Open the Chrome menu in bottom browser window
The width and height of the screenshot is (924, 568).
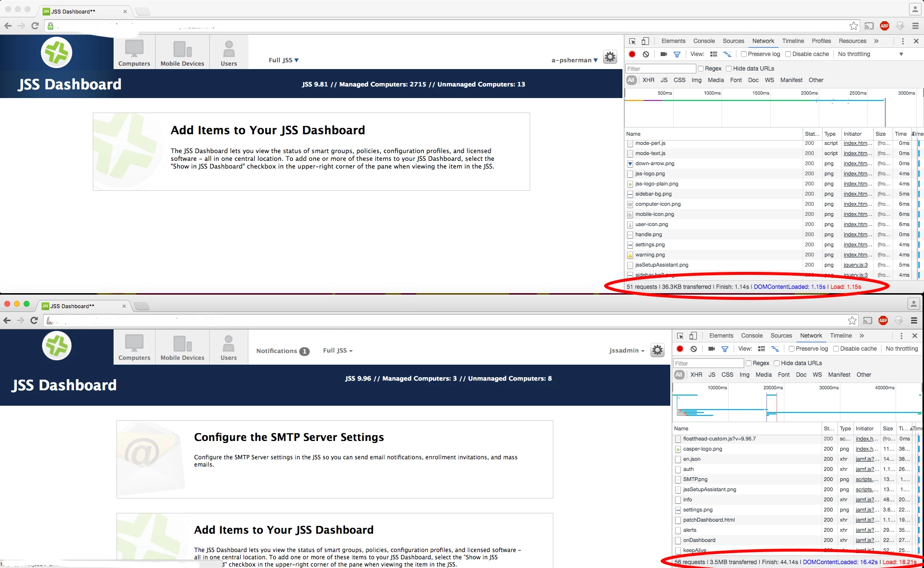click(x=914, y=320)
